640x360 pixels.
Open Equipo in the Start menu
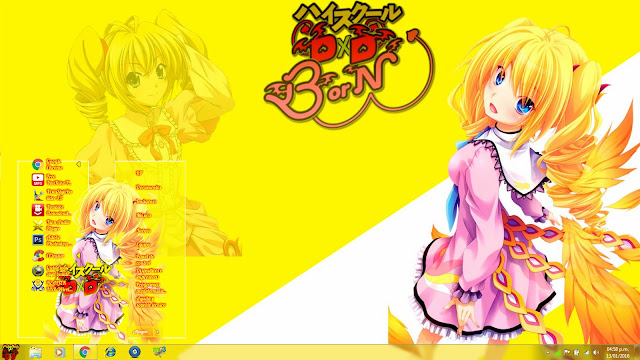(143, 244)
